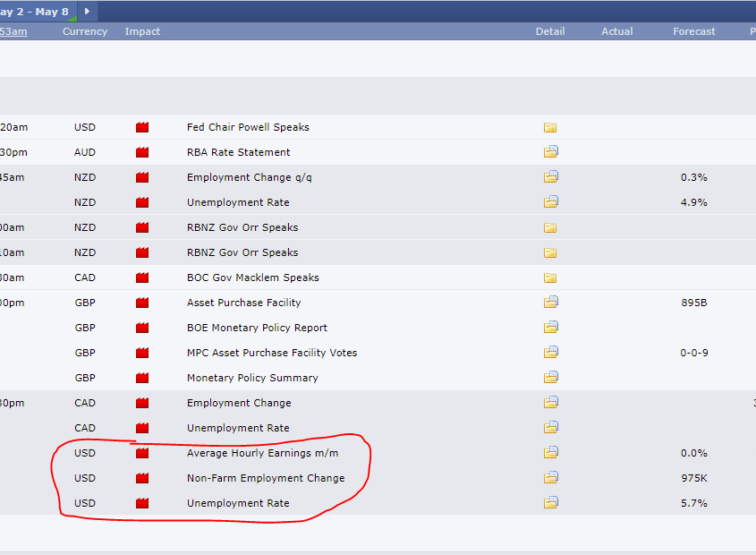Click red impact icon for RBA Rate Statement
Image resolution: width=756 pixels, height=555 pixels.
(141, 152)
